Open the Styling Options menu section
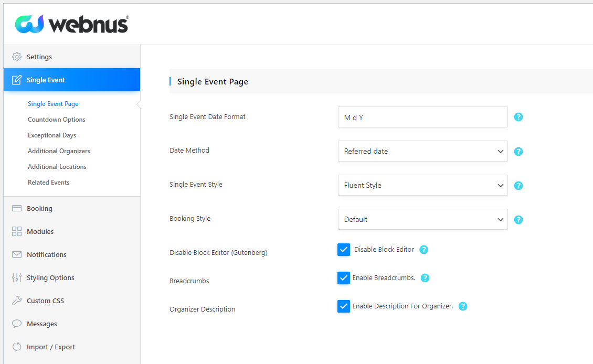 (x=72, y=277)
